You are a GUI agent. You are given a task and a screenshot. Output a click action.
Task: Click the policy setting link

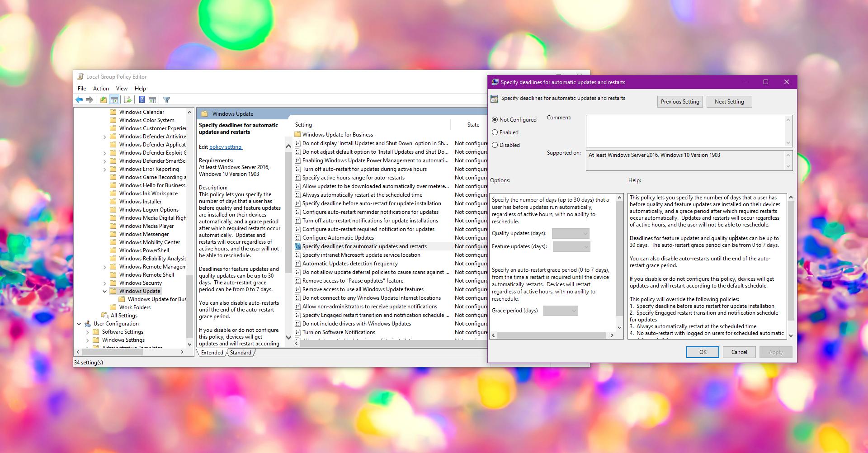226,147
